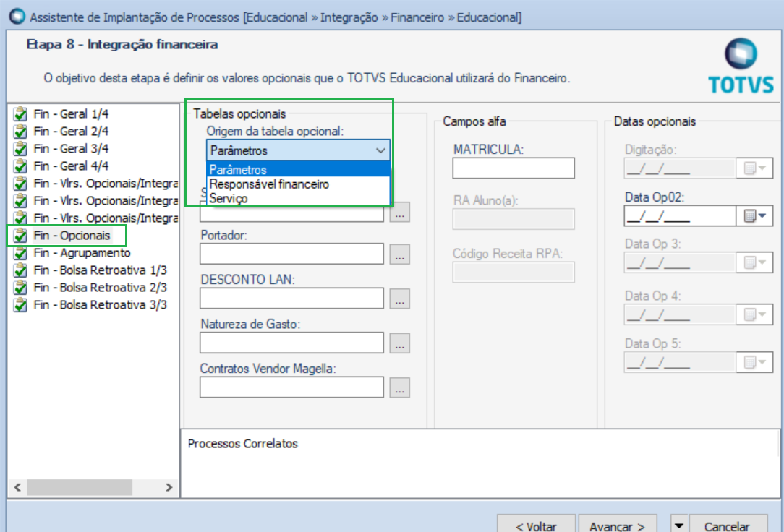Select Fin - Geral 4/4 step
Image resolution: width=784 pixels, height=532 pixels.
[x=71, y=166]
